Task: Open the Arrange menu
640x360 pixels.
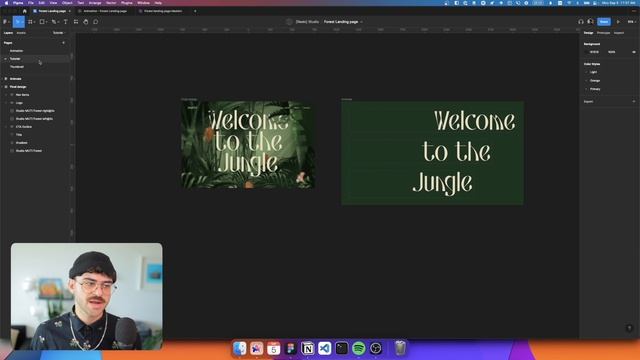Action: coord(95,3)
